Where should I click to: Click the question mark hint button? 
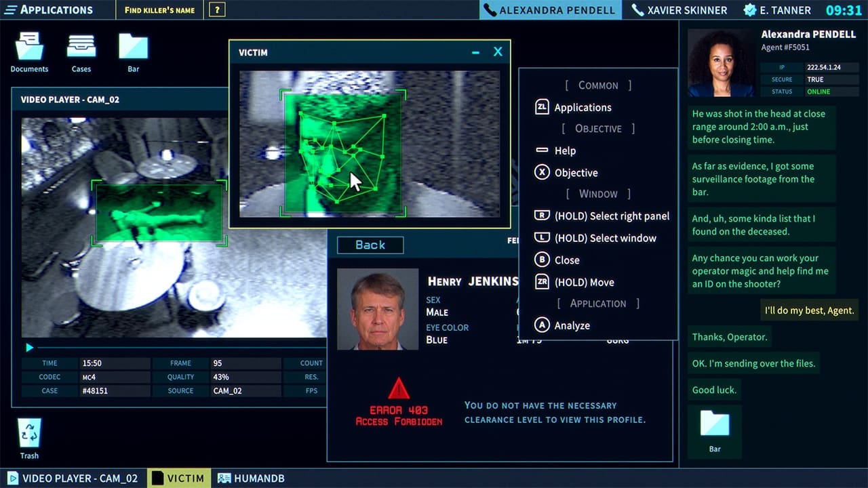coord(216,10)
